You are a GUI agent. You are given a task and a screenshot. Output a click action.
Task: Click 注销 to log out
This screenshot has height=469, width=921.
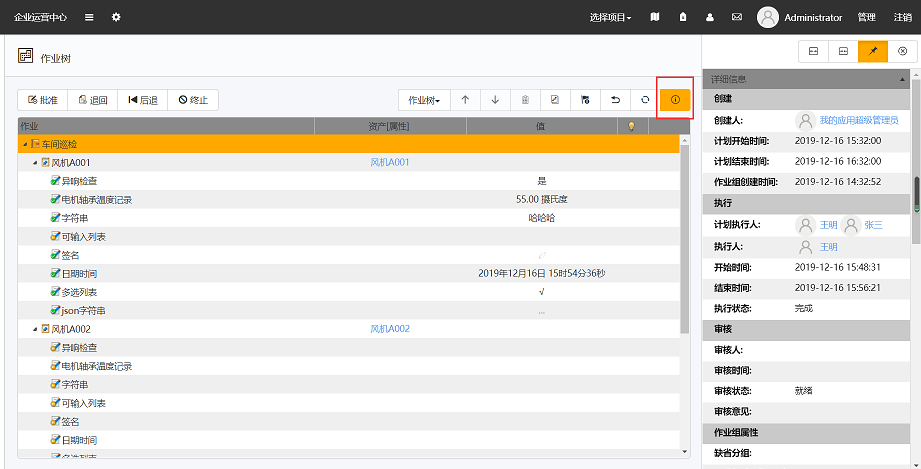pyautogui.click(x=901, y=17)
